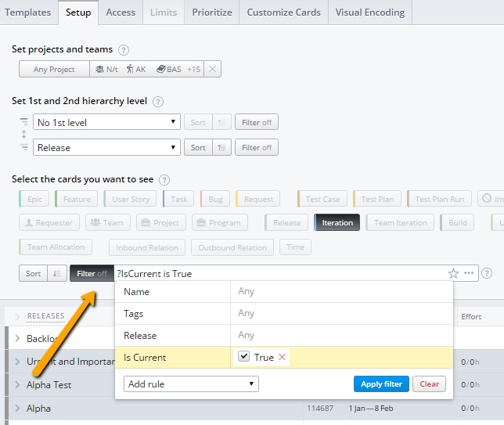504x425 pixels.
Task: Toggle cards sort direction icon
Action: coord(57,273)
